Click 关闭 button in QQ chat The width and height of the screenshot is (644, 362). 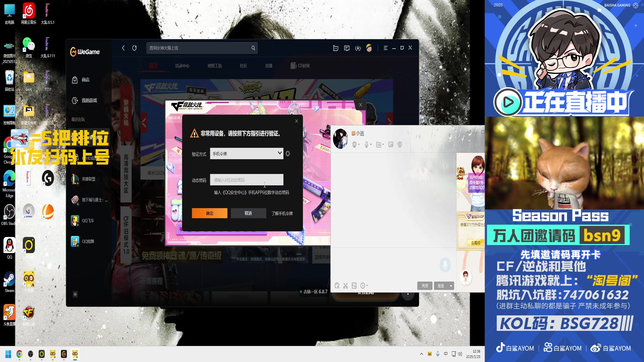pyautogui.click(x=425, y=286)
